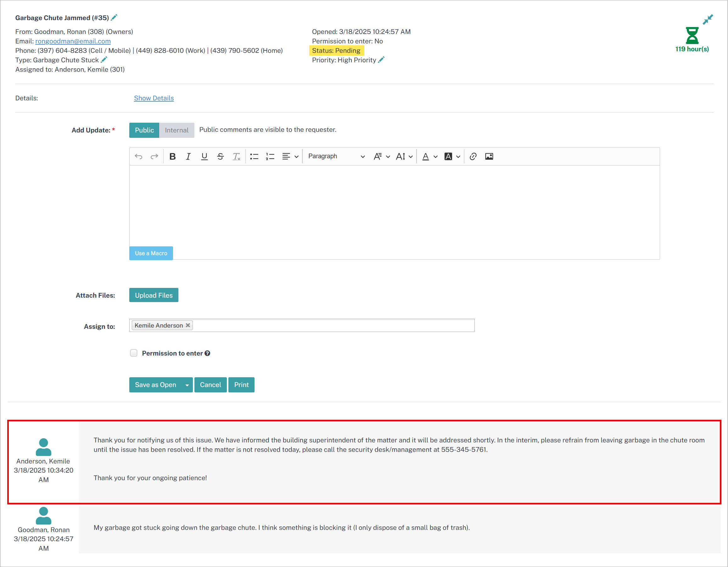This screenshot has width=728, height=567.
Task: Toggle italic formatting
Action: pos(188,156)
